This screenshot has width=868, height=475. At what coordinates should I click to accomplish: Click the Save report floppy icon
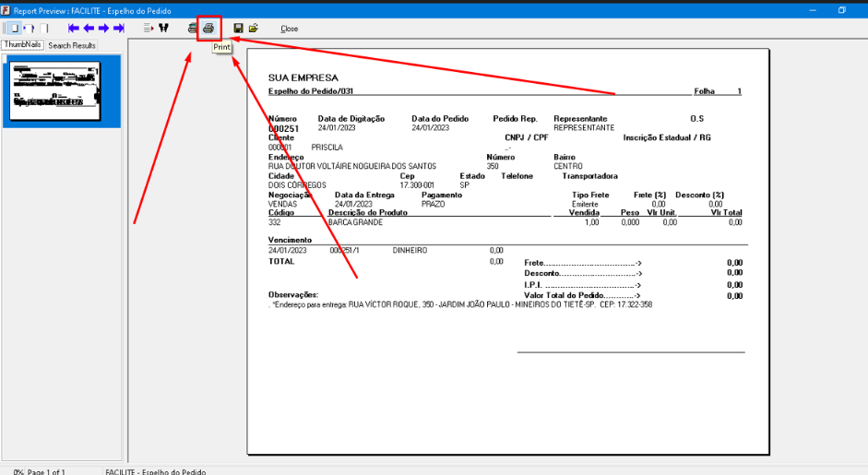tap(238, 29)
